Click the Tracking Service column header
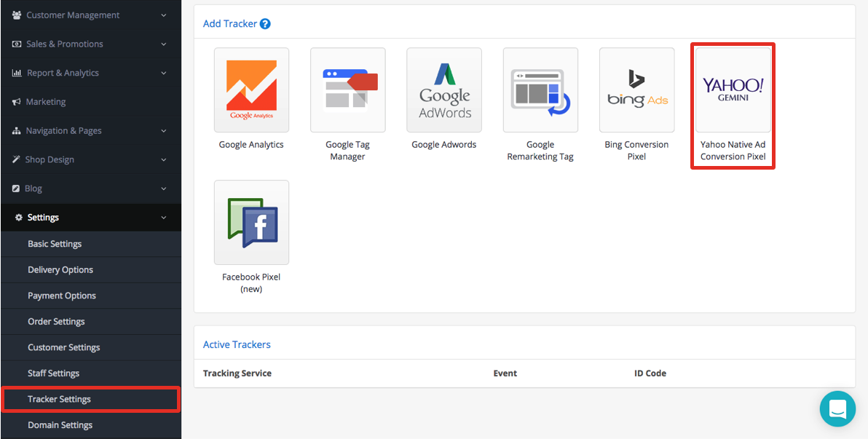 237,373
